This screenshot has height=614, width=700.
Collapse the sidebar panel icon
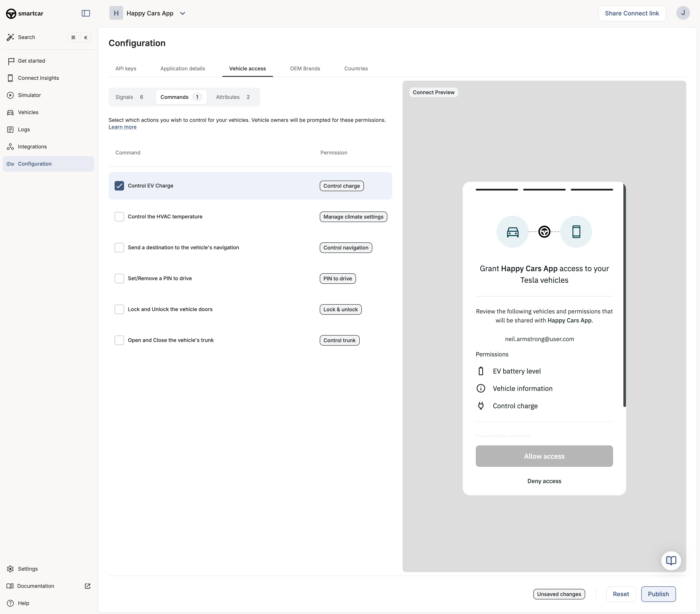86,13
